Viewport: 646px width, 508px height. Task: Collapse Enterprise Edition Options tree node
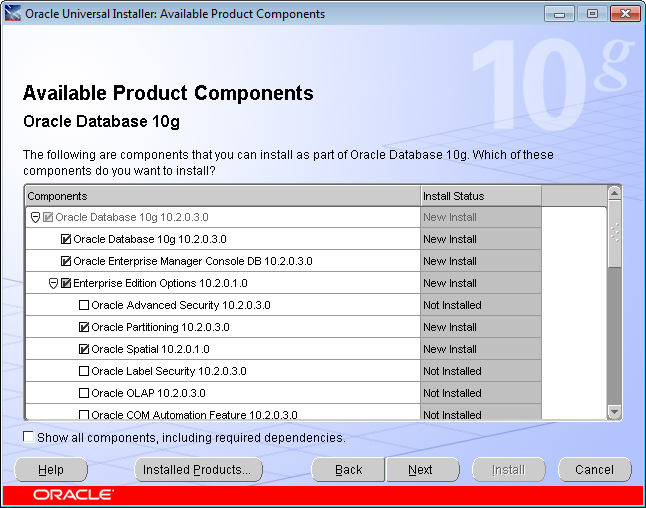53,283
